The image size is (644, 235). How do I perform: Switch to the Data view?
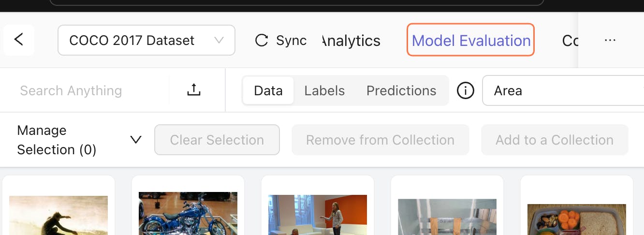pos(268,90)
